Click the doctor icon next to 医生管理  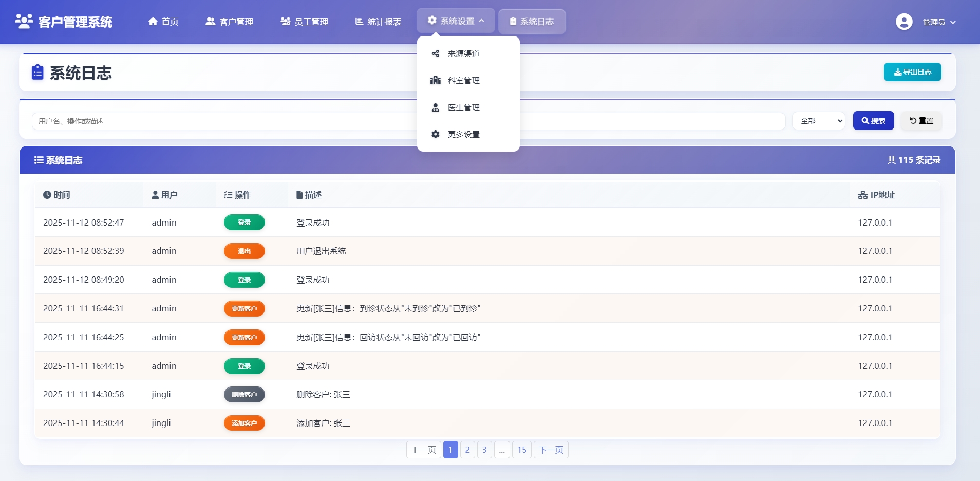pos(435,107)
